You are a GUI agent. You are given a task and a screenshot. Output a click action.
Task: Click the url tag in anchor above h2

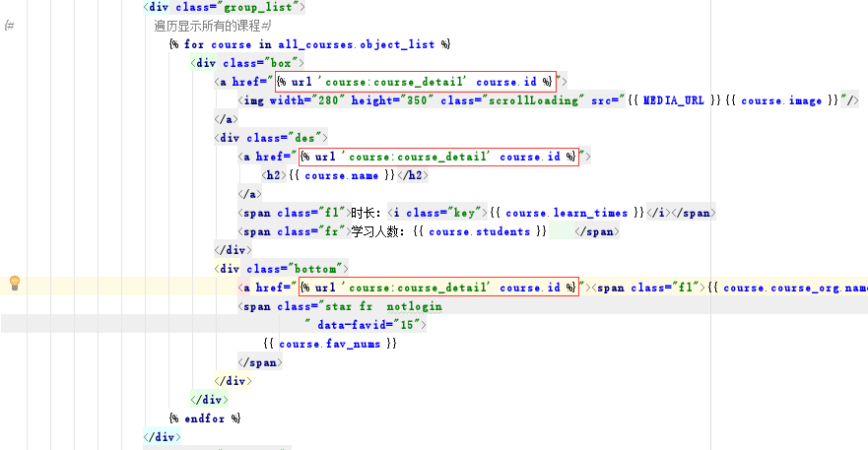(438, 157)
